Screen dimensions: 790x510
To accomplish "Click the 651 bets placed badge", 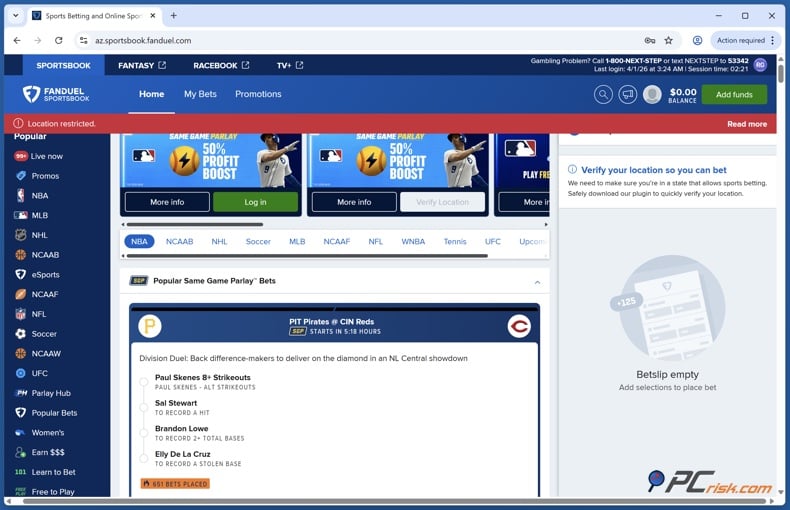I will coord(175,484).
